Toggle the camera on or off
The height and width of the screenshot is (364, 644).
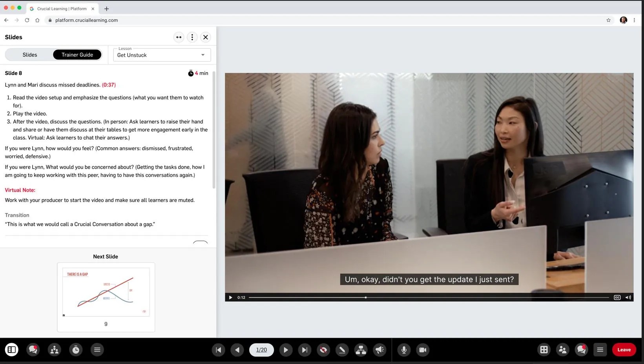coord(423,349)
